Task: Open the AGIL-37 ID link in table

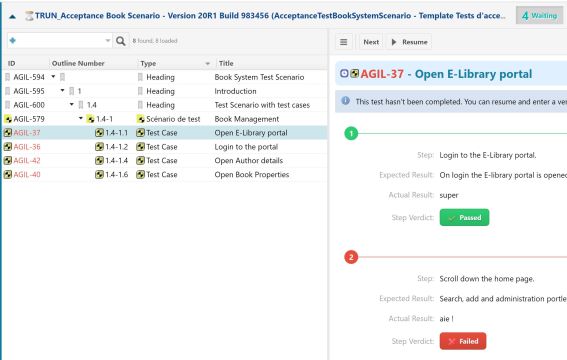Action: (27, 133)
